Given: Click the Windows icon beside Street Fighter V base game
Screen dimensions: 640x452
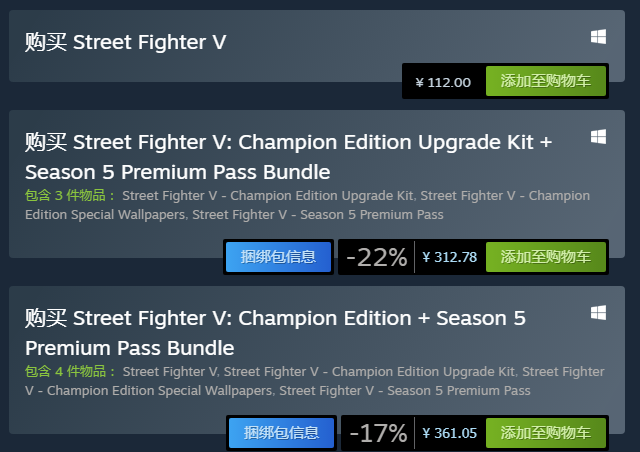Looking at the screenshot, I should tap(598, 37).
